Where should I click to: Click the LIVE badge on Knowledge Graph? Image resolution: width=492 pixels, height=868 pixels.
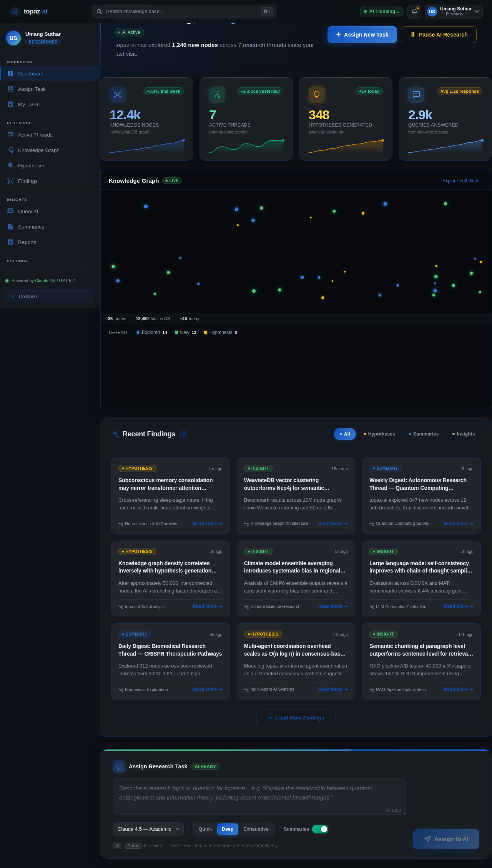[172, 181]
